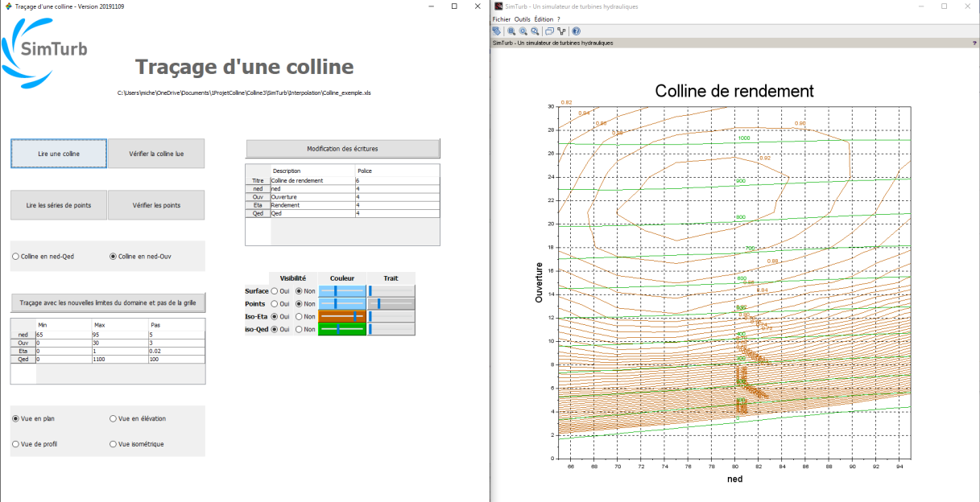Set Iso-Eta visibility to Non
This screenshot has height=502, width=980.
point(299,317)
